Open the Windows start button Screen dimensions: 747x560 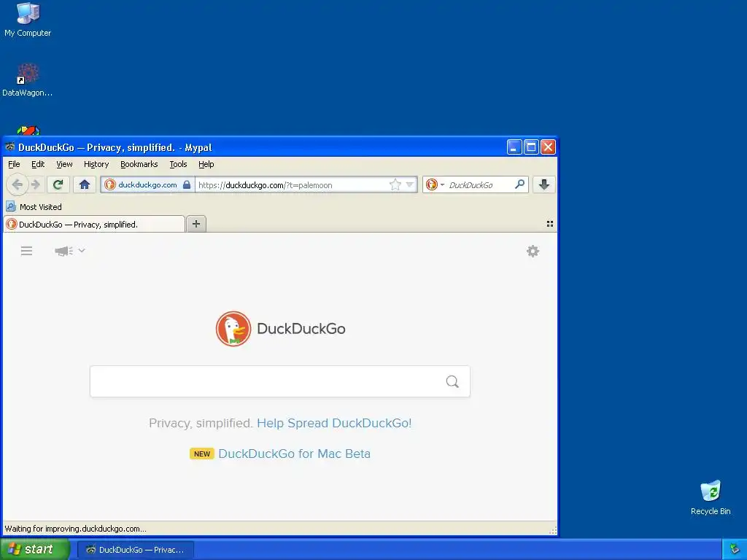pos(35,550)
